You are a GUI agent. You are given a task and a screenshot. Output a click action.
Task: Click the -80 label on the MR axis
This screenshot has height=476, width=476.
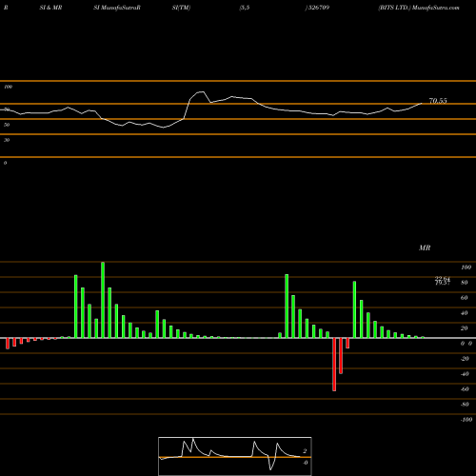[465, 405]
